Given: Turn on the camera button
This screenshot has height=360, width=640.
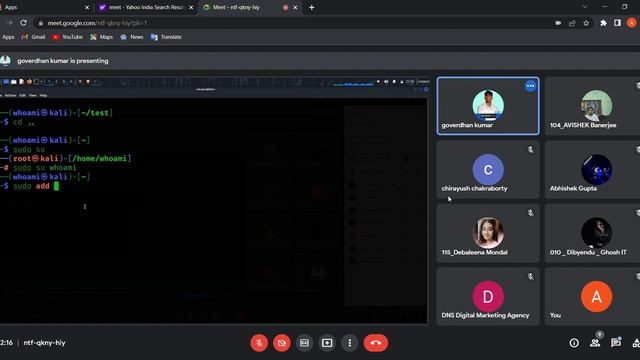Looking at the screenshot, I should 282,343.
